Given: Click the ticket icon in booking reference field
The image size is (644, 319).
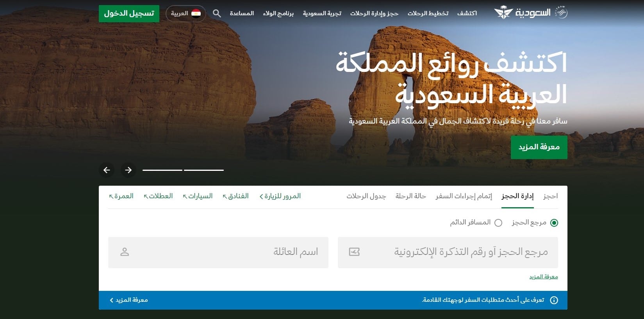Looking at the screenshot, I should coord(354,252).
